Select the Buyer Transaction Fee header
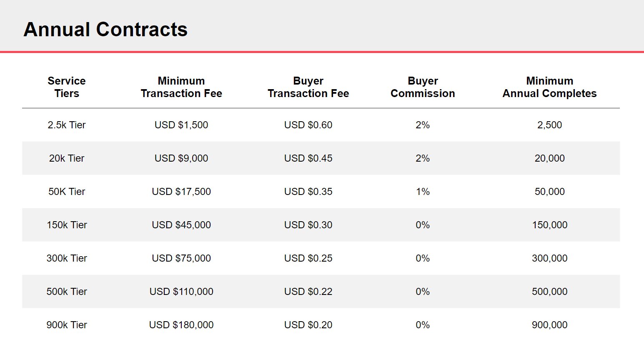Image resolution: width=644 pixels, height=362 pixels. click(x=308, y=87)
